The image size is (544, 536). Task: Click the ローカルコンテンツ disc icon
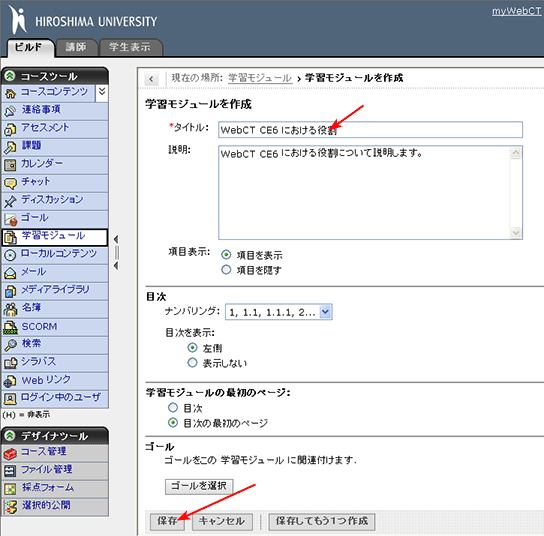tap(10, 255)
